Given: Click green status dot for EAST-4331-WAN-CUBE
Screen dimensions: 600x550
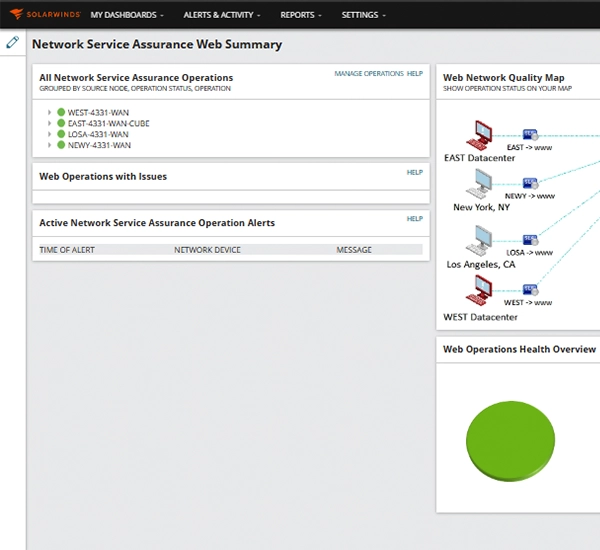Looking at the screenshot, I should (61, 123).
